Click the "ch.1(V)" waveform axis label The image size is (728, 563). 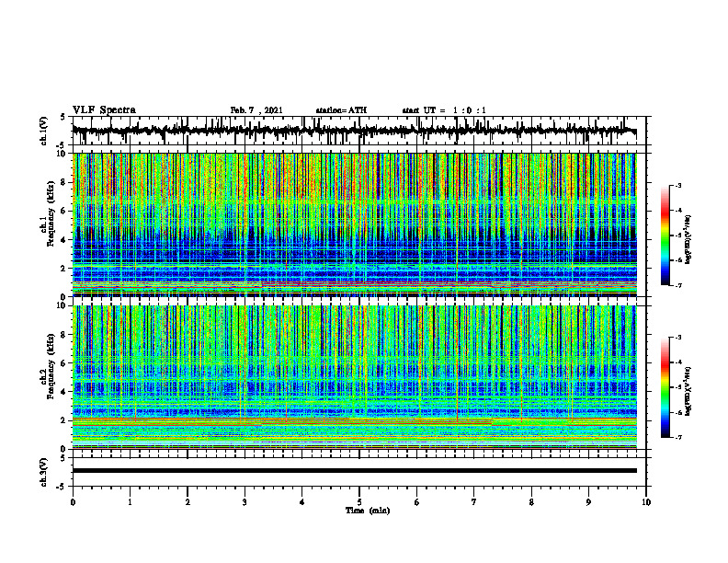(44, 131)
